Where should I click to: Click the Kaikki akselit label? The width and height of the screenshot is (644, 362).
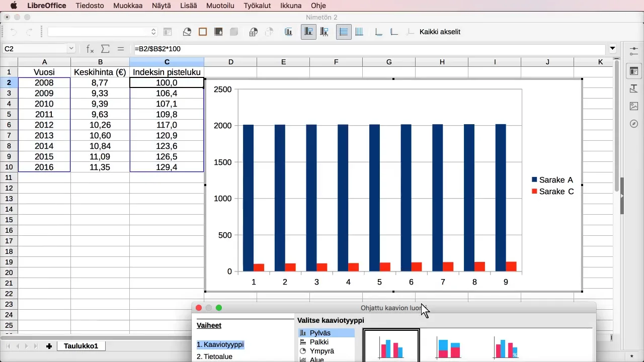[440, 32]
